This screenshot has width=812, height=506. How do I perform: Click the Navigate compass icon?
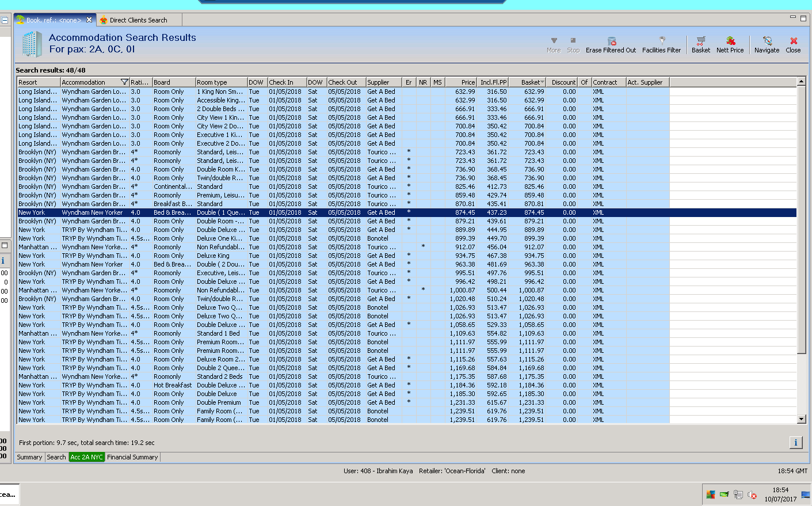pos(767,41)
